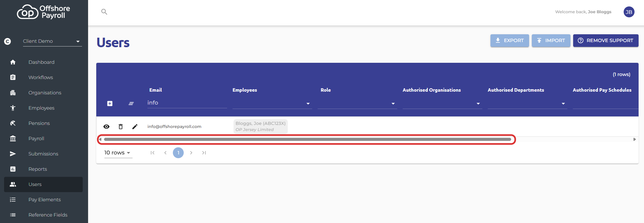Click the EXPORT button
This screenshot has width=644, height=223.
(509, 40)
